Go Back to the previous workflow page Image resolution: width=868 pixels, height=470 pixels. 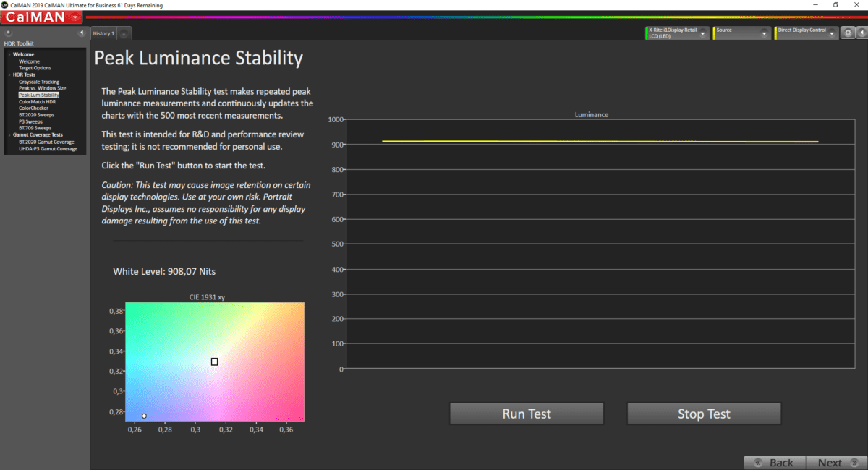(773, 463)
